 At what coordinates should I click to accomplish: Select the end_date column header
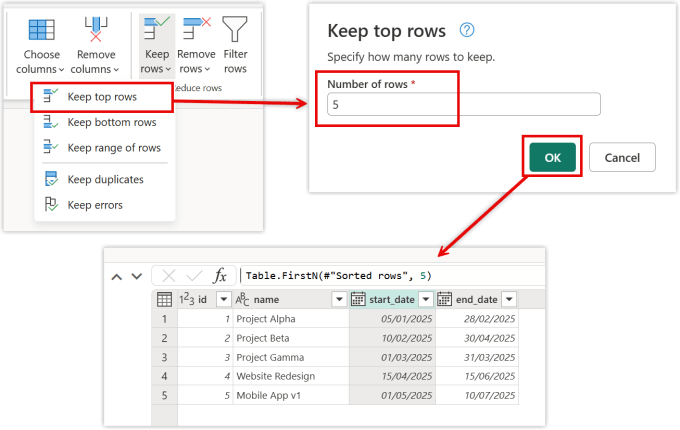477,300
